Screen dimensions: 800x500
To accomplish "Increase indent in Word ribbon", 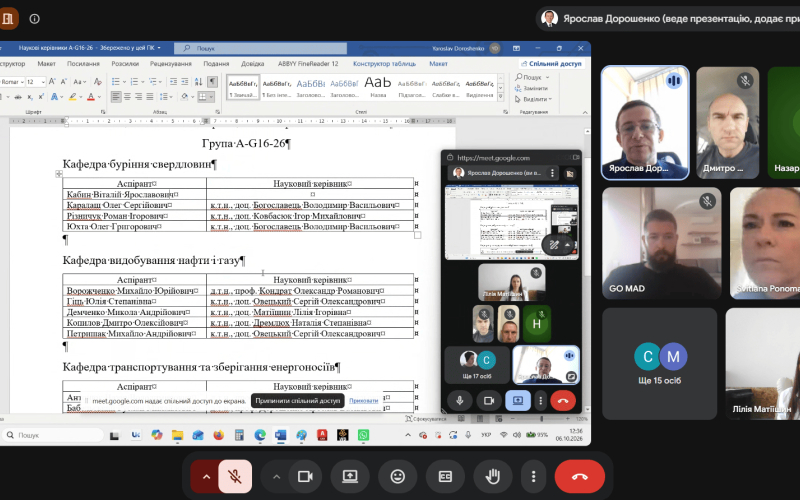I will click(185, 82).
